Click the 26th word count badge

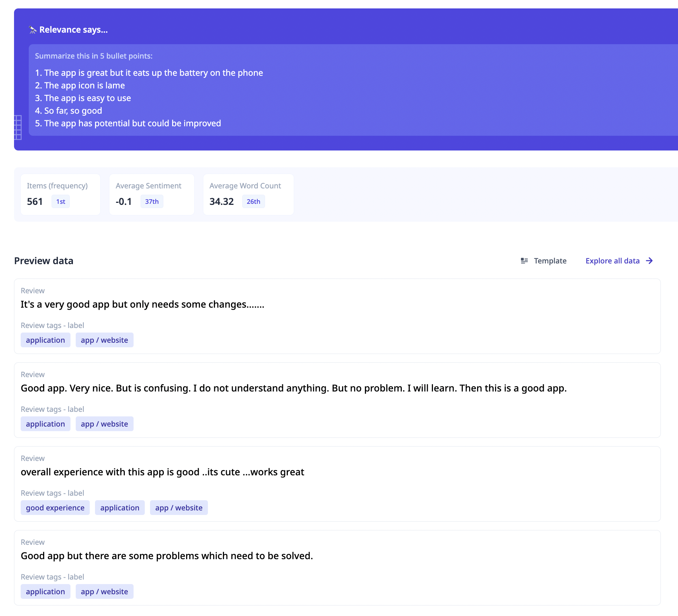253,202
